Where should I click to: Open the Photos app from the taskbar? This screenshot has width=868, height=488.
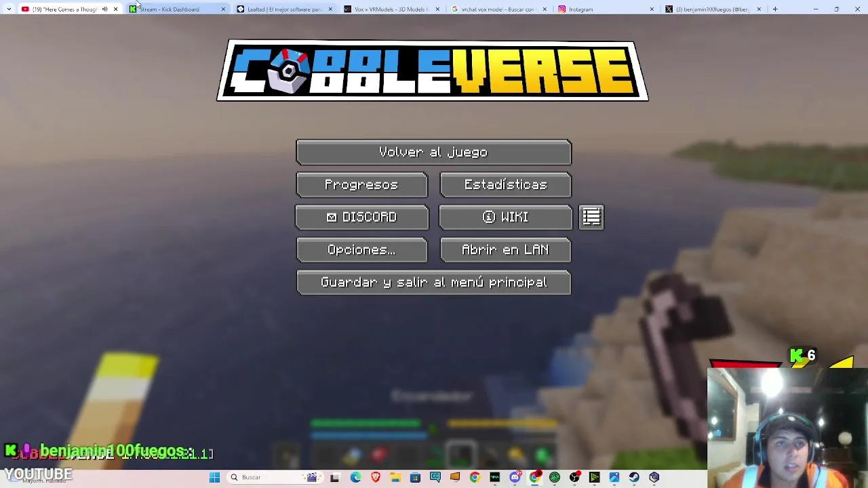pyautogui.click(x=614, y=477)
